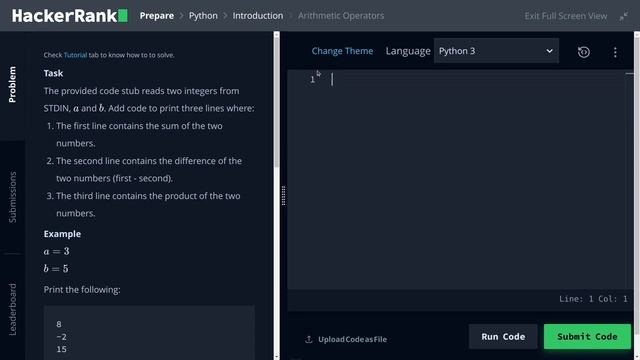Switch to the Leaderboard tab
The image size is (640, 360).
pos(12,309)
